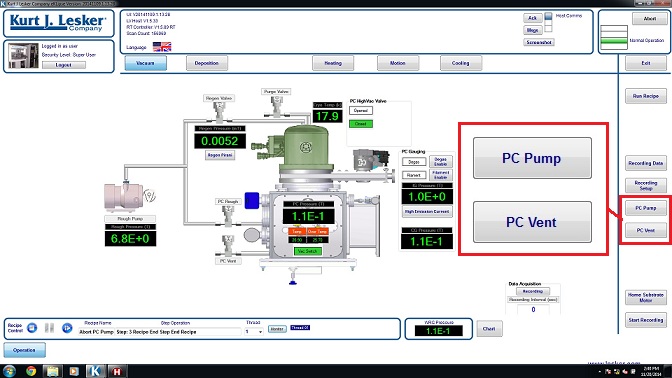Toggle the PC Vent valve icon
Screen dimensions: 672x378
(x=228, y=246)
